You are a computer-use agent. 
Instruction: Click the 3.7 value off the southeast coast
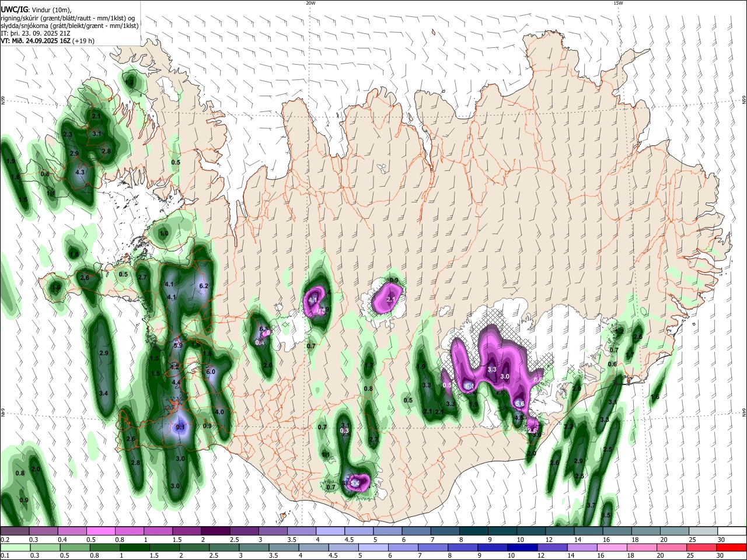pyautogui.click(x=591, y=505)
